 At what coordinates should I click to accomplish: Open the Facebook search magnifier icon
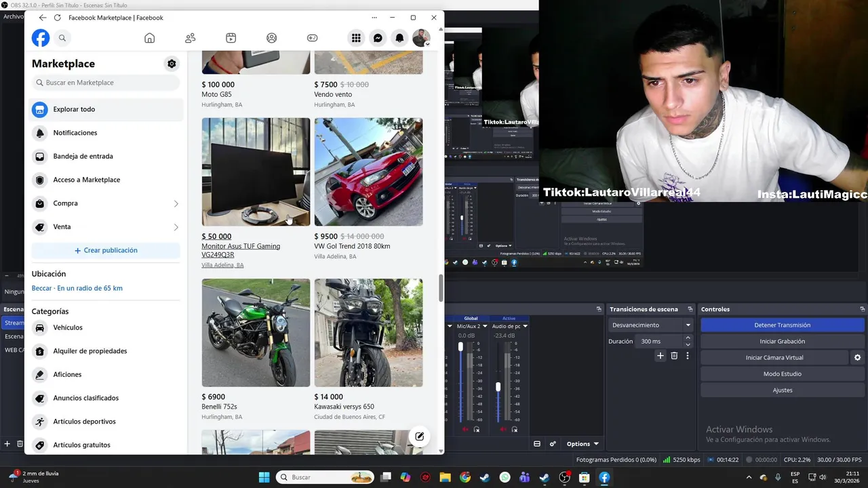(x=62, y=38)
